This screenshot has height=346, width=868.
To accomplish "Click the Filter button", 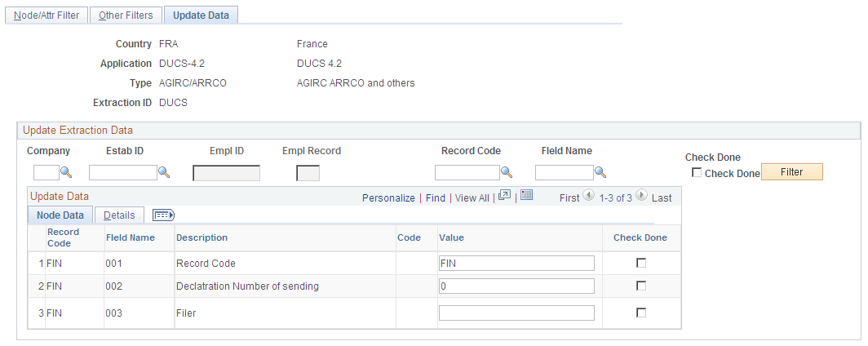I will [x=791, y=172].
